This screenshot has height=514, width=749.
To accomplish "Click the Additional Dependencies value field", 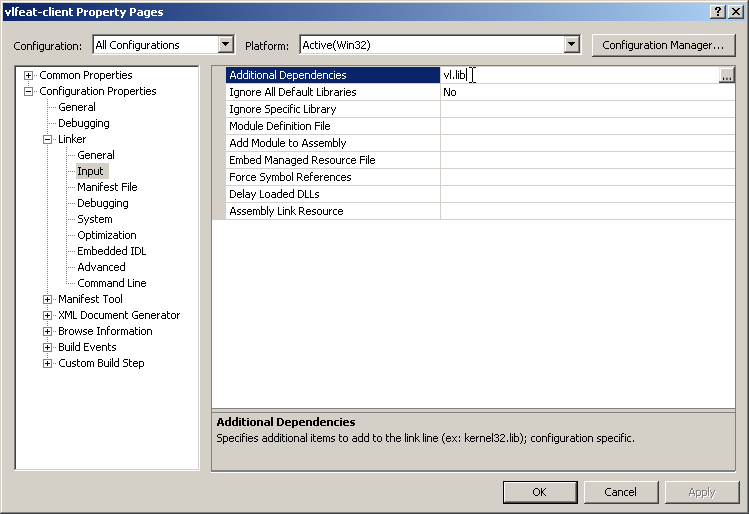I will point(580,75).
